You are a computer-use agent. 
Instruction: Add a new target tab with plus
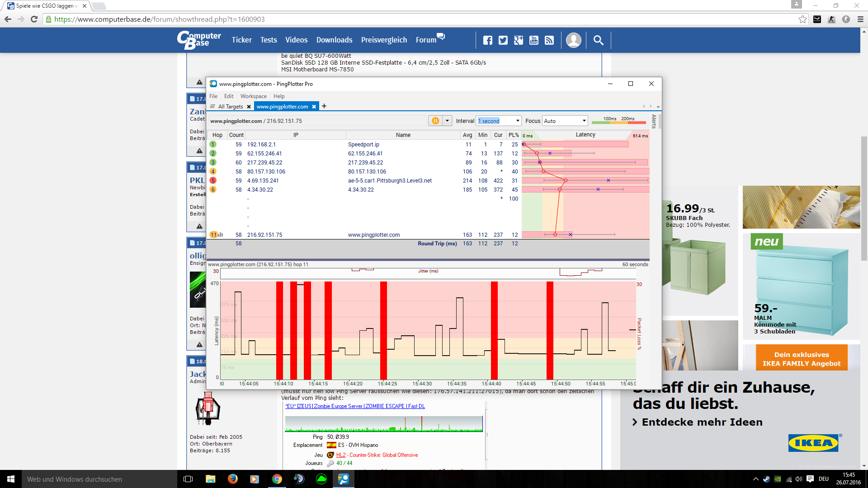324,106
